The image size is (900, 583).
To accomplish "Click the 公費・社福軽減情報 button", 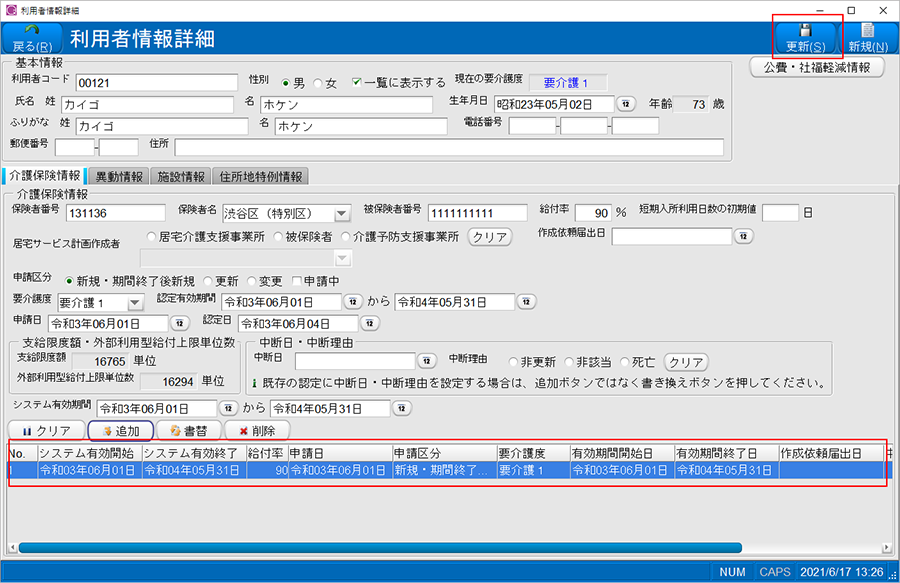I will [x=818, y=66].
